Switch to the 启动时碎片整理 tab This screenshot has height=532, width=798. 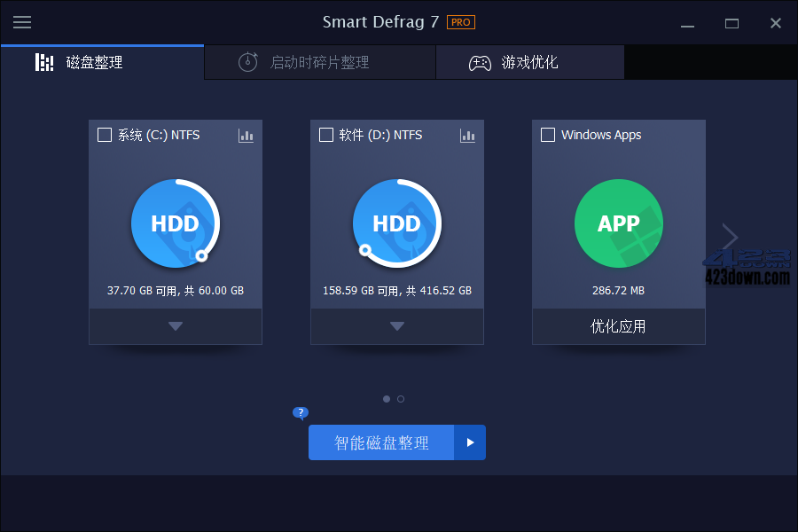pos(319,62)
